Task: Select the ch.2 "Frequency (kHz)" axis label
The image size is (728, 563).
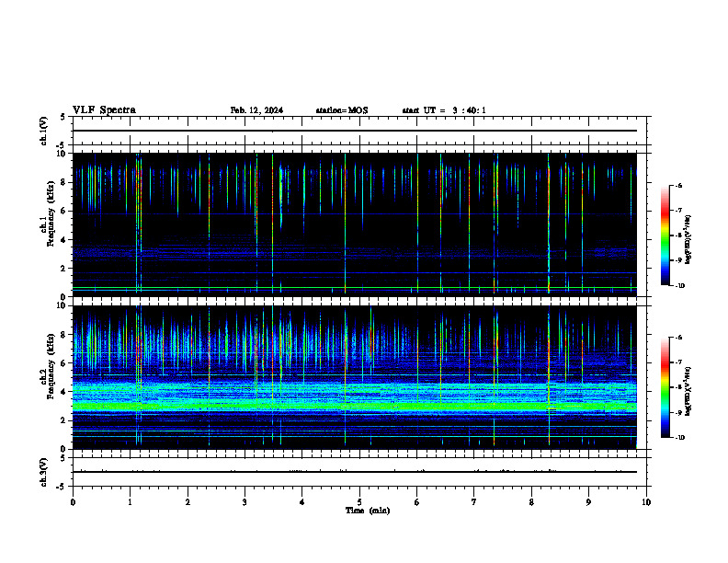Action: point(51,366)
